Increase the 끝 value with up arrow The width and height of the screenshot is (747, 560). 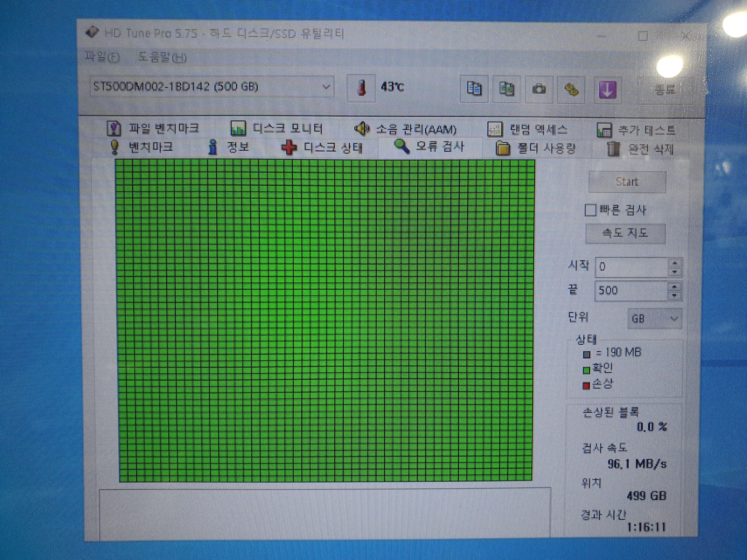tap(674, 287)
